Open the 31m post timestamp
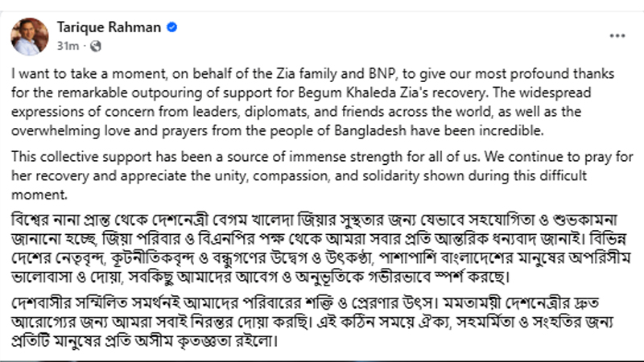644x362 pixels. tap(68, 46)
